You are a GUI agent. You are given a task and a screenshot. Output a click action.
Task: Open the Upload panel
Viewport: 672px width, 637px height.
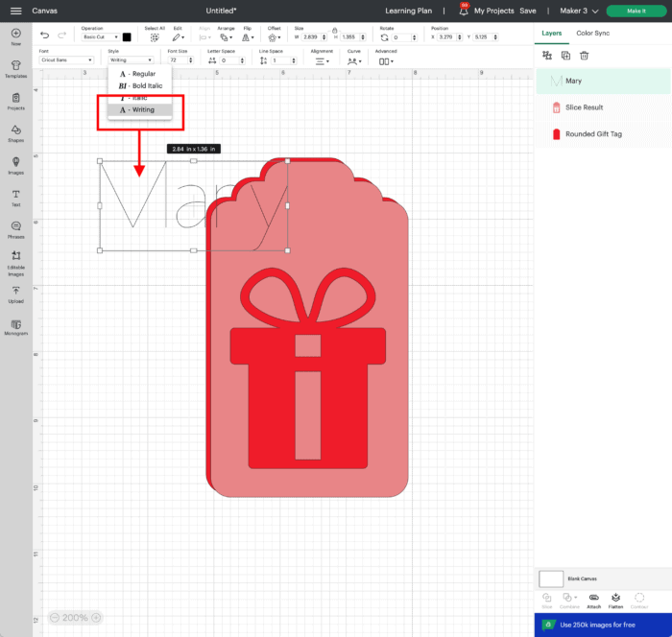(x=16, y=293)
